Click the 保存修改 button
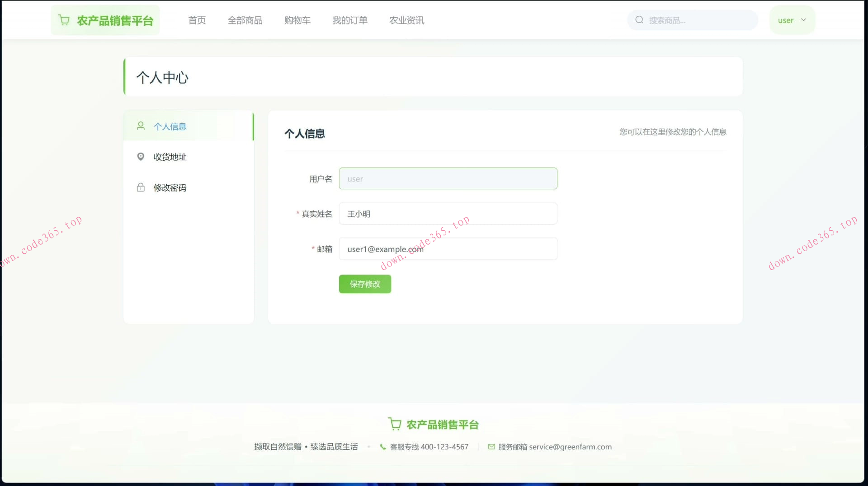868x486 pixels. 364,284
